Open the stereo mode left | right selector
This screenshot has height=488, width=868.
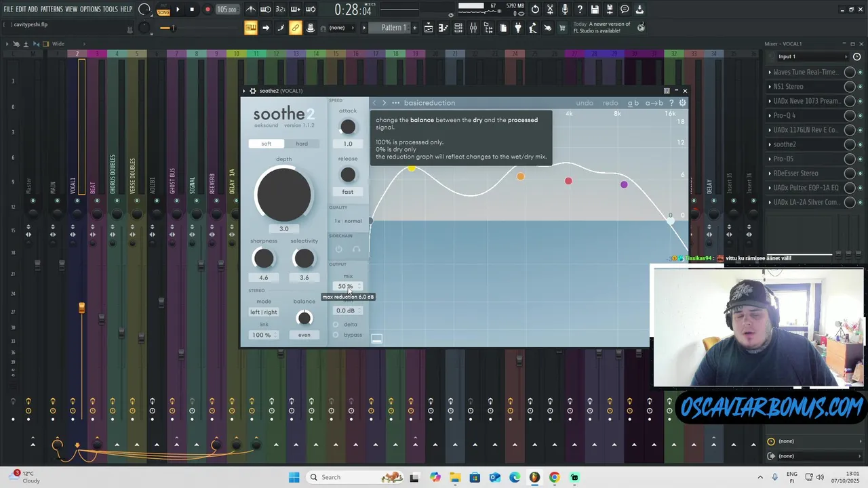[264, 312]
